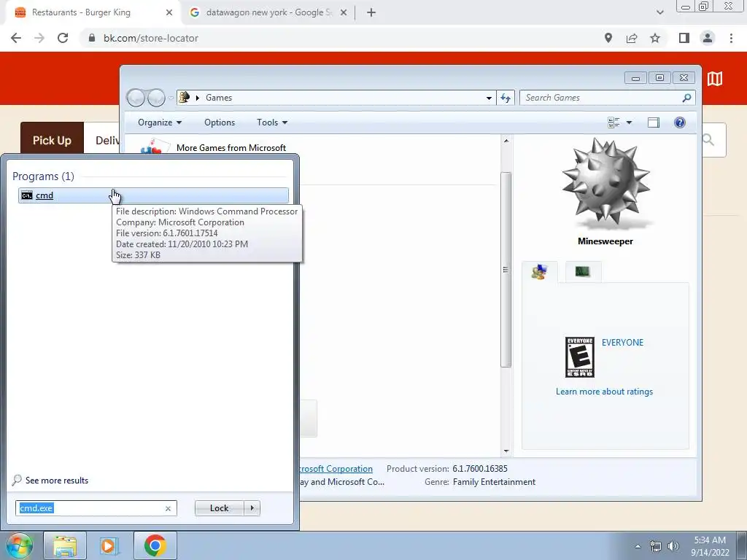Open the Organize menu
The height and width of the screenshot is (560, 747).
(160, 122)
